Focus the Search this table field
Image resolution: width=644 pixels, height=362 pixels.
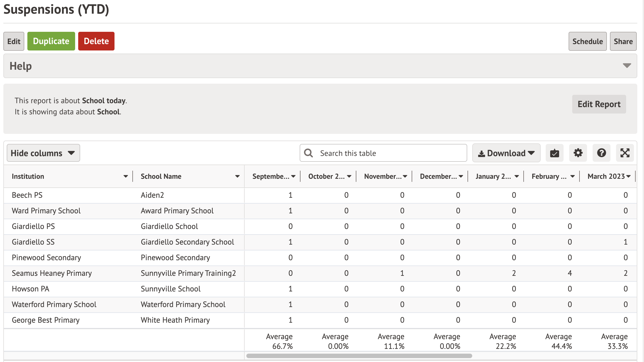coord(391,153)
